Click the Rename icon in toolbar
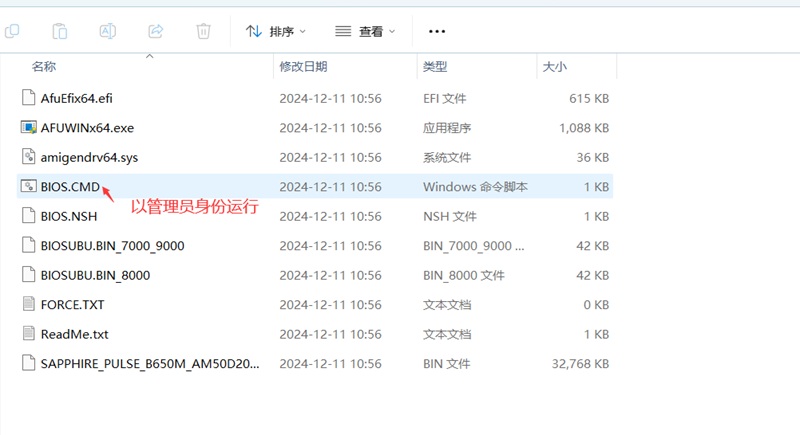 108,31
